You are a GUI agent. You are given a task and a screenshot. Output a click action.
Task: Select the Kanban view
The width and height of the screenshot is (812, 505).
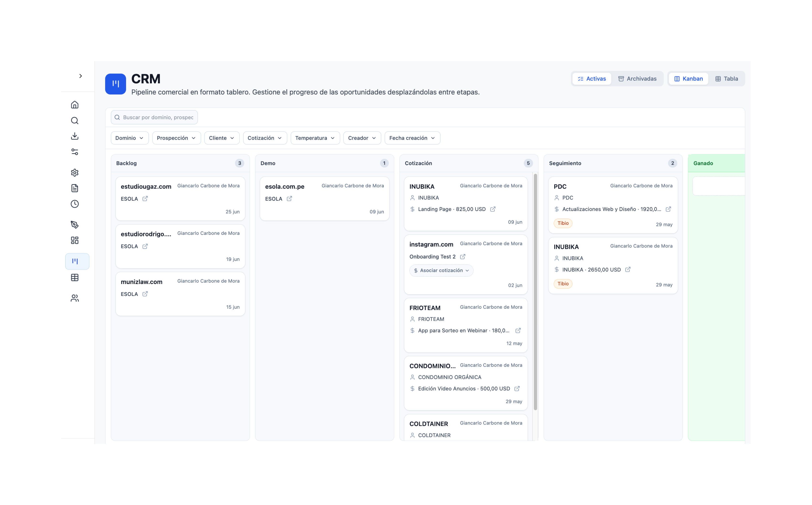click(688, 79)
